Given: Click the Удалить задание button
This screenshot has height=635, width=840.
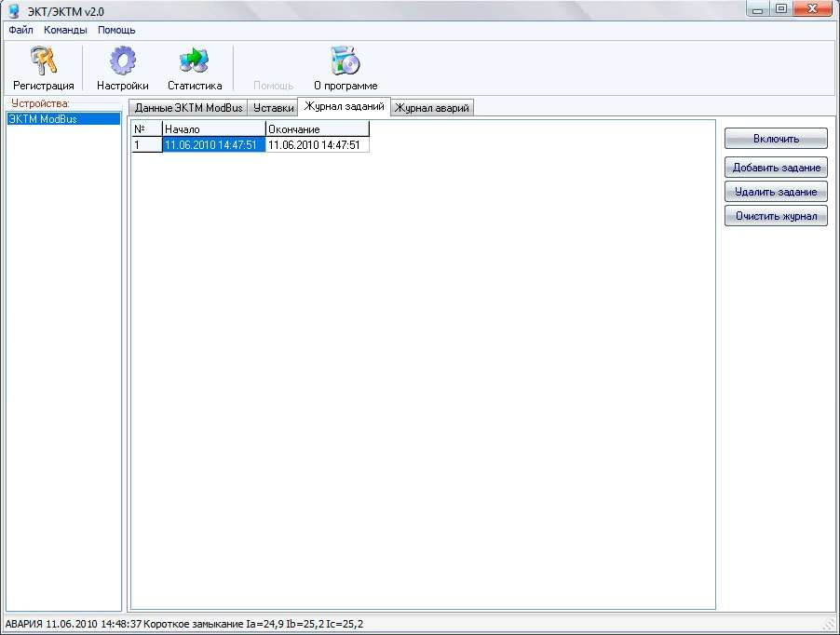Looking at the screenshot, I should (x=776, y=192).
